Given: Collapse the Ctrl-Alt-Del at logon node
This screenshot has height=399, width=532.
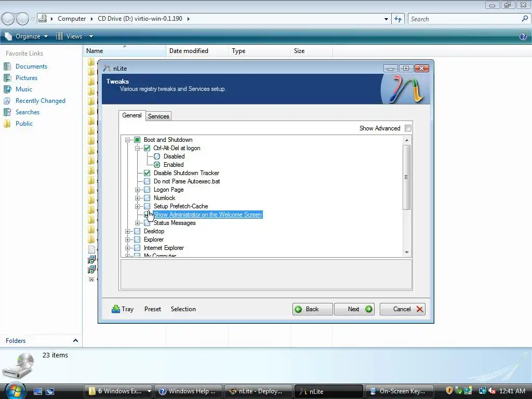Looking at the screenshot, I should click(x=137, y=148).
